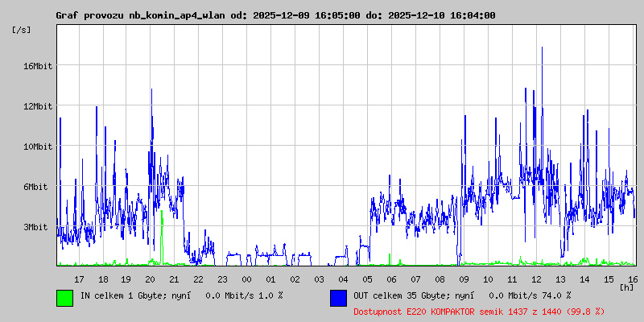This screenshot has width=644, height=322.
Task: Click the 'IN celkem 1 Gbyte' legend text
Action: pyautogui.click(x=124, y=295)
